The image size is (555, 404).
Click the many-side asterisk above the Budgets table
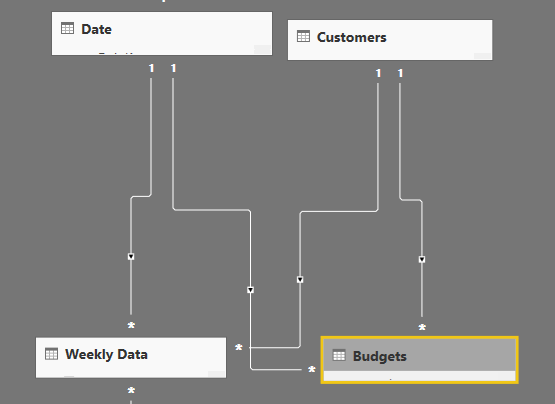422,328
